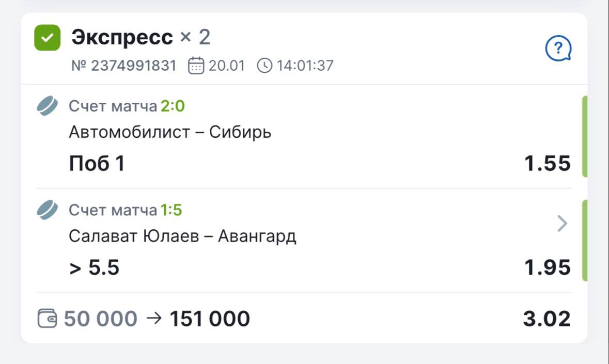609x364 pixels.
Task: Click the > 5.5 total outcome label
Action: click(94, 267)
